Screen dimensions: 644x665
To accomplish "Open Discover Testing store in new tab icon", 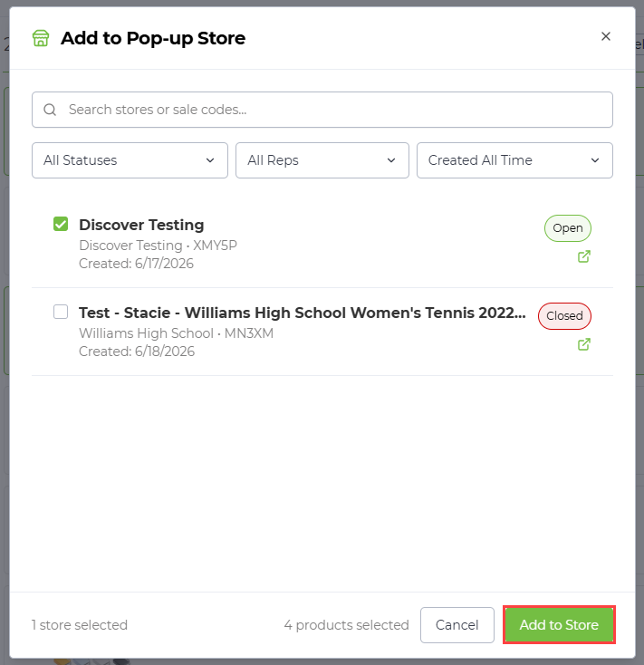I will point(584,256).
